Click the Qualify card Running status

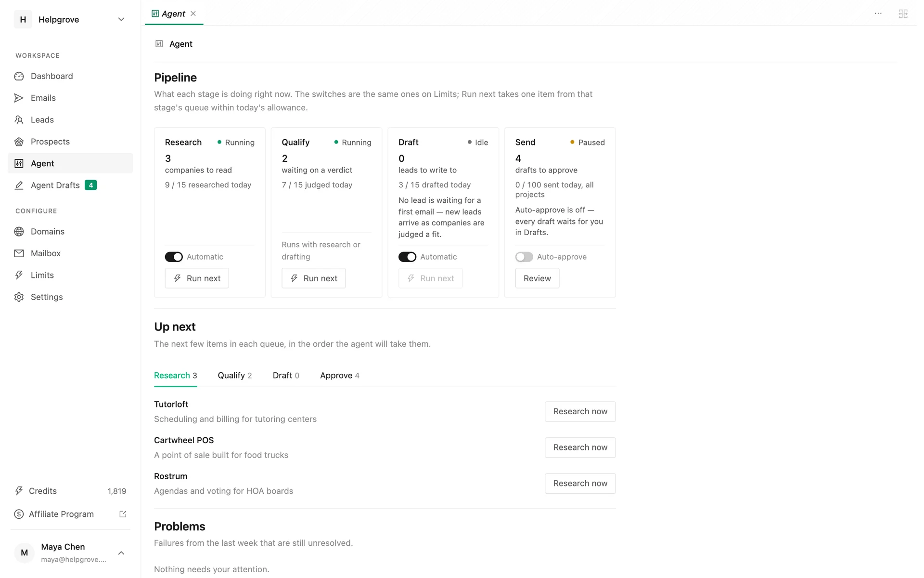[353, 142]
